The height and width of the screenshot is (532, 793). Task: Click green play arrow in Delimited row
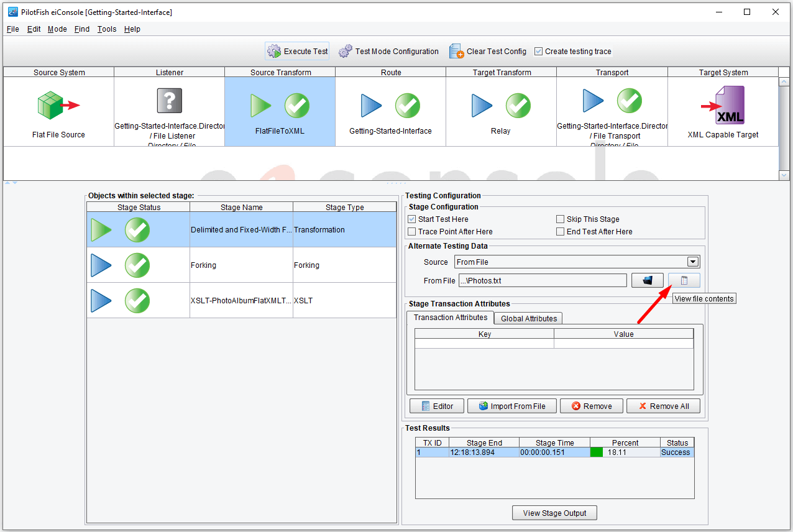coord(101,230)
